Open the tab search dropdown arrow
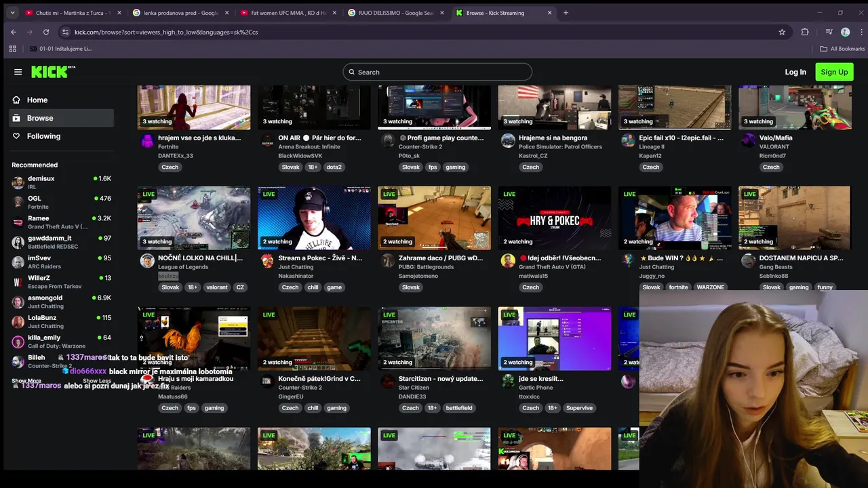The width and height of the screenshot is (868, 488). [x=12, y=12]
